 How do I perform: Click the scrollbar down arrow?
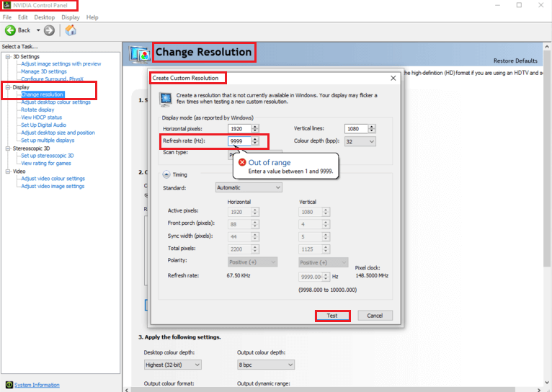[547, 383]
